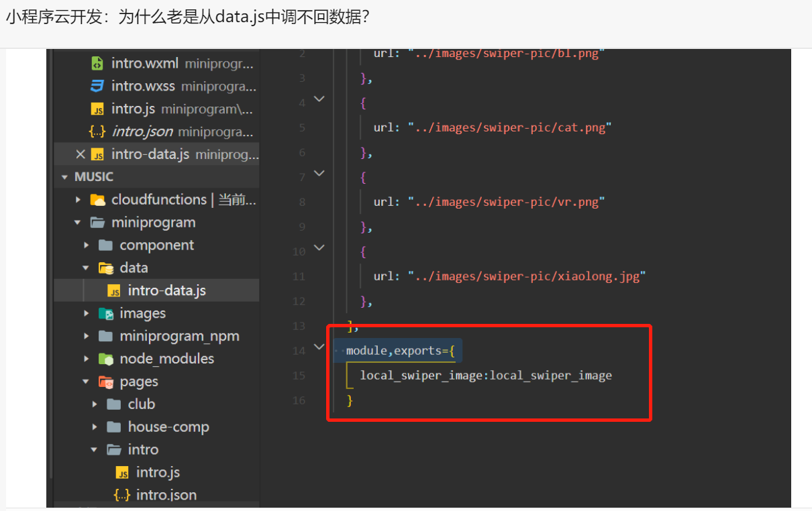The height and width of the screenshot is (511, 812).
Task: Click the club folder icon
Action: pos(114,404)
